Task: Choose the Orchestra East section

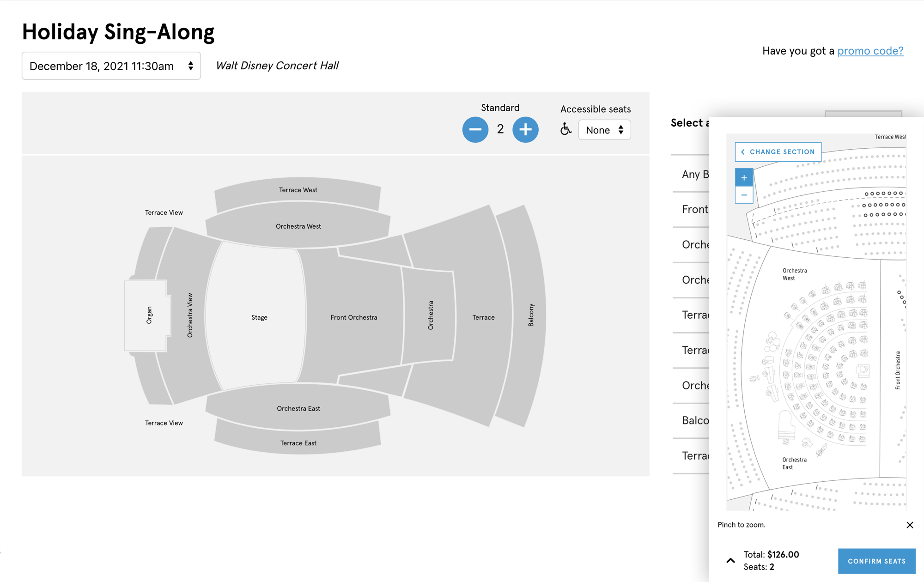Action: coord(298,408)
